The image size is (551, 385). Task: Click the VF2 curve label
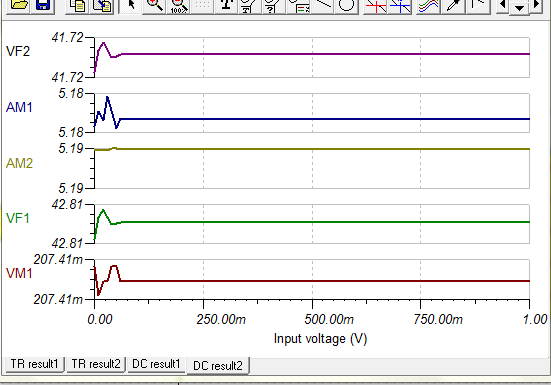(18, 51)
